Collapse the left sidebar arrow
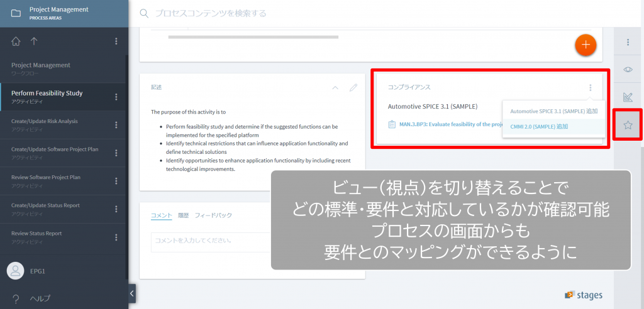Viewport: 644px width, 309px height. pos(132,293)
